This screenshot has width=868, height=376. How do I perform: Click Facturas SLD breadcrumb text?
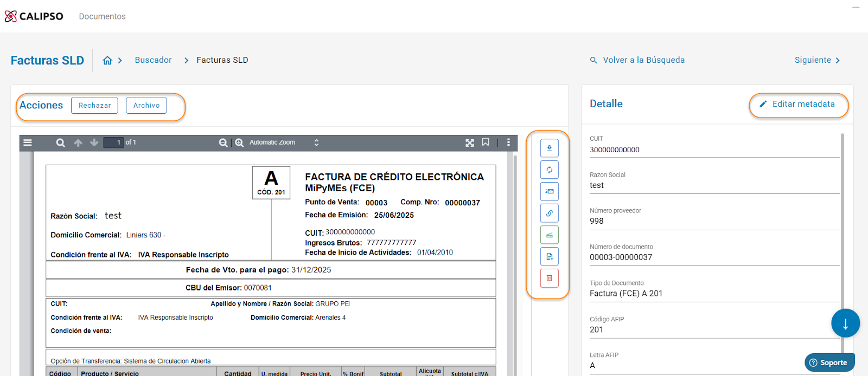point(222,60)
